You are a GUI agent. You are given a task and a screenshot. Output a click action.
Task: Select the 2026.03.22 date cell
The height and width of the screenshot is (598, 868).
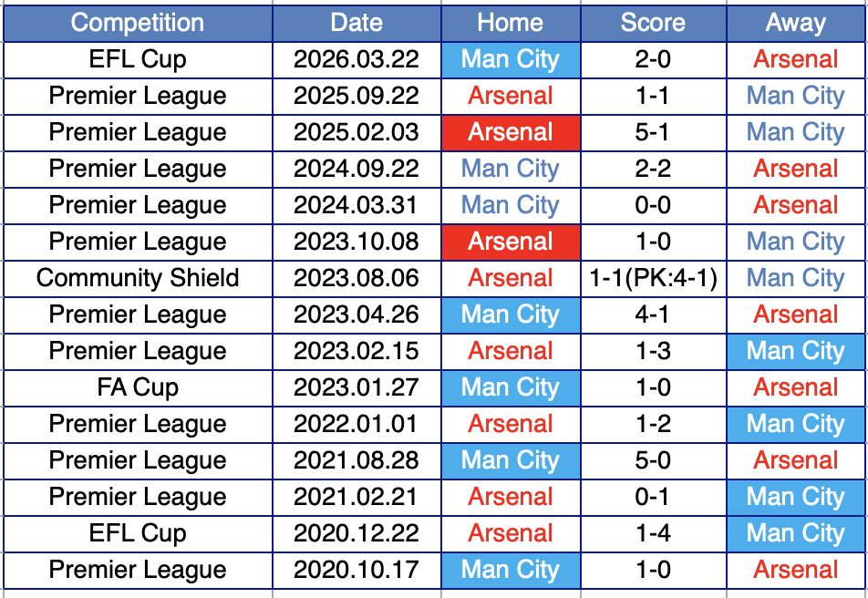pos(356,59)
